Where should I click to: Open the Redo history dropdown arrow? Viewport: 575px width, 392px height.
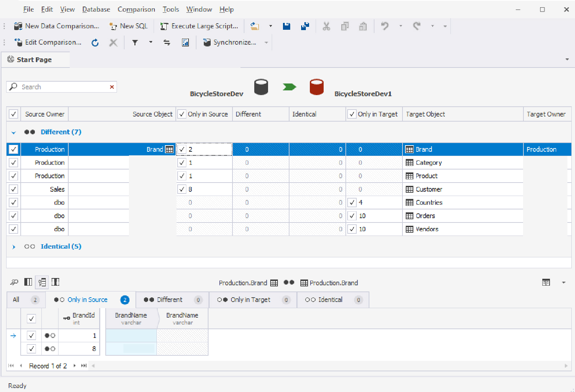[432, 26]
